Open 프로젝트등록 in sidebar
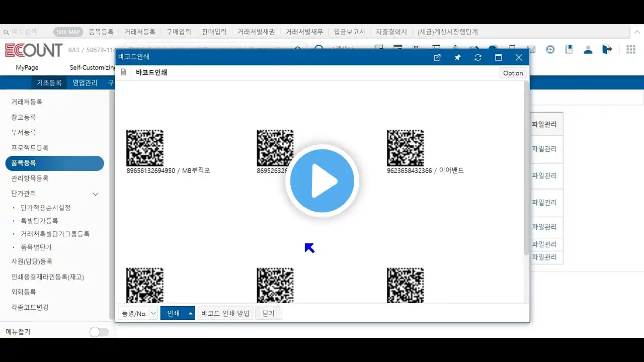The width and height of the screenshot is (644, 362). coord(30,148)
